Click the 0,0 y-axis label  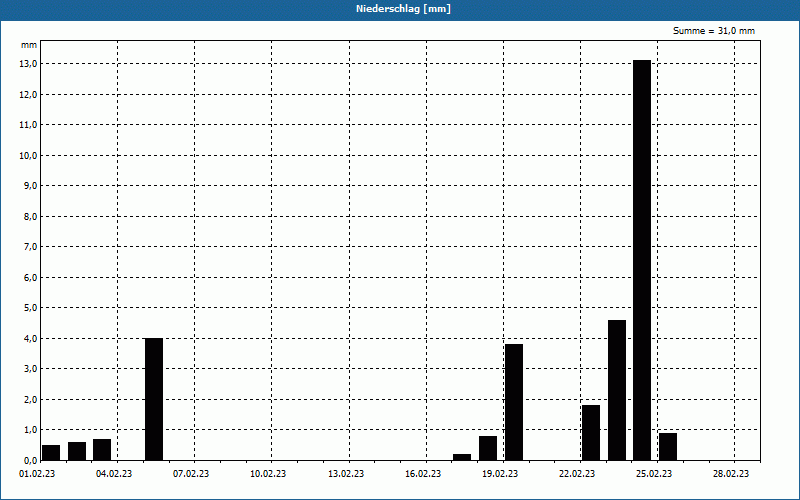click(30, 460)
